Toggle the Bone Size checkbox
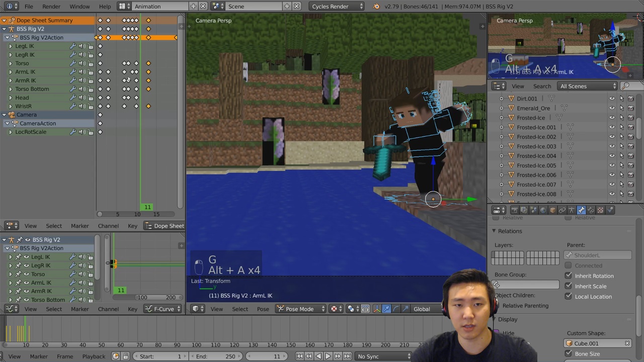The width and height of the screenshot is (644, 362). 569,353
